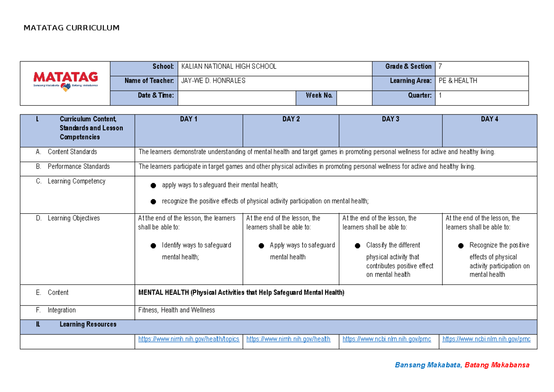Screen dimensions: 554x392
Task: Open the Day 2 nimh.nih.gov/health link
Action: coord(288,339)
